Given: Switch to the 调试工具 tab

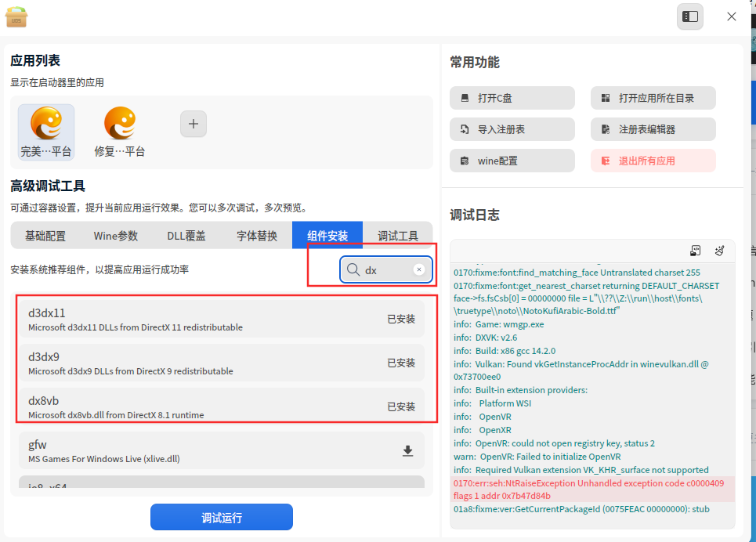Looking at the screenshot, I should point(398,236).
